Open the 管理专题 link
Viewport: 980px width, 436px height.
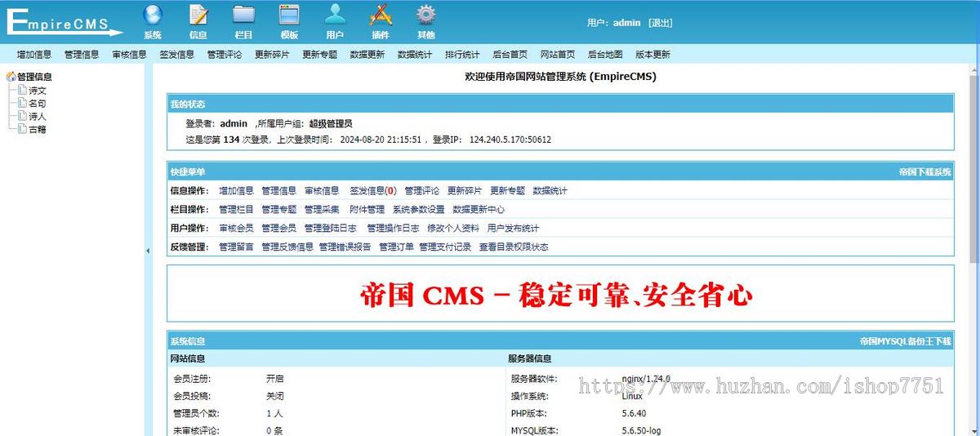click(279, 210)
